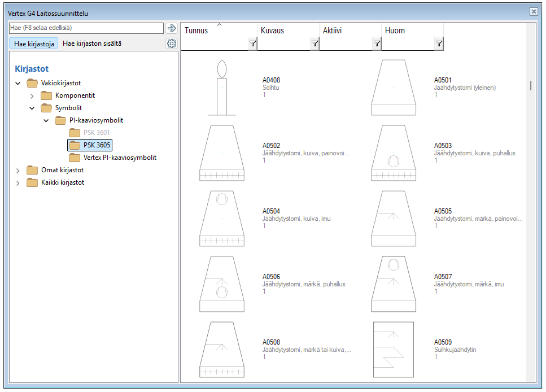Open the filter for the Tunnus column

click(x=252, y=43)
